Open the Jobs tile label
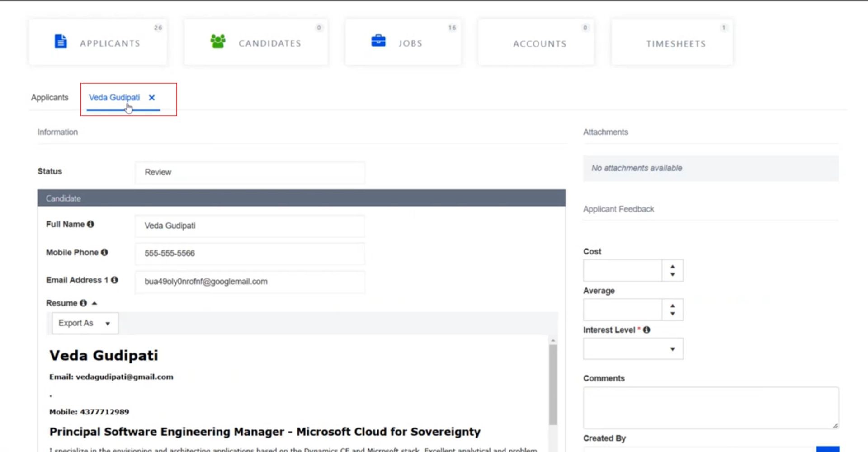The width and height of the screenshot is (868, 452). (410, 43)
